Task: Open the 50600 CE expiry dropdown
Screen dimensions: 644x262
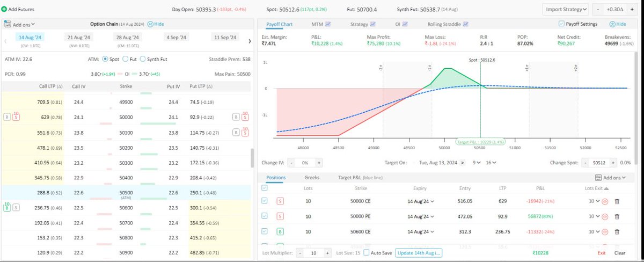Action: [420, 231]
